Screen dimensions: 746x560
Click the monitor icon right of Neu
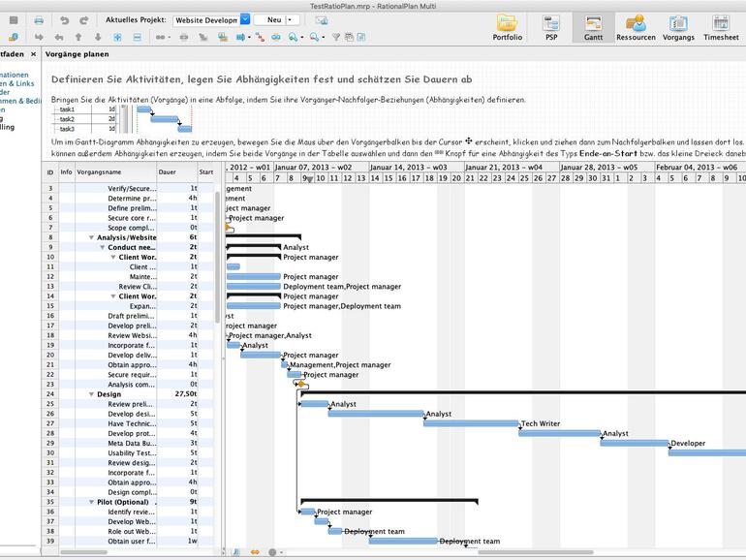tap(322, 20)
